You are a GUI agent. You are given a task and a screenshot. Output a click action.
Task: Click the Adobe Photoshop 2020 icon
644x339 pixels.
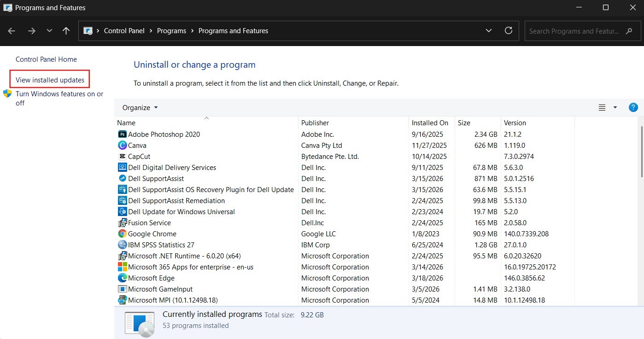pos(122,134)
